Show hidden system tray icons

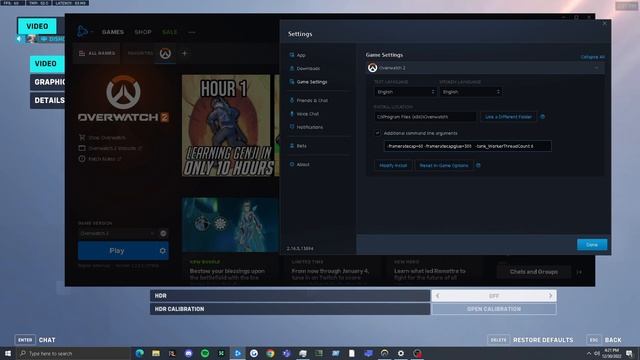(x=588, y=353)
